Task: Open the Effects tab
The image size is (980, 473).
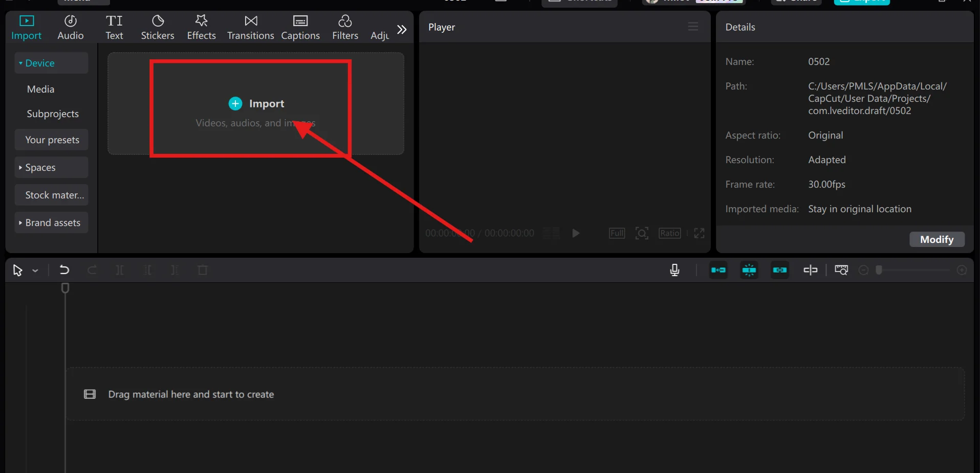Action: pyautogui.click(x=201, y=28)
